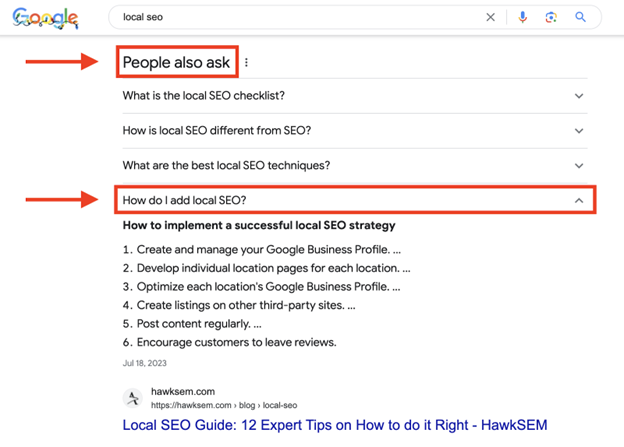Open three-dot menu beside People also ask
This screenshot has width=624, height=447.
pos(246,63)
